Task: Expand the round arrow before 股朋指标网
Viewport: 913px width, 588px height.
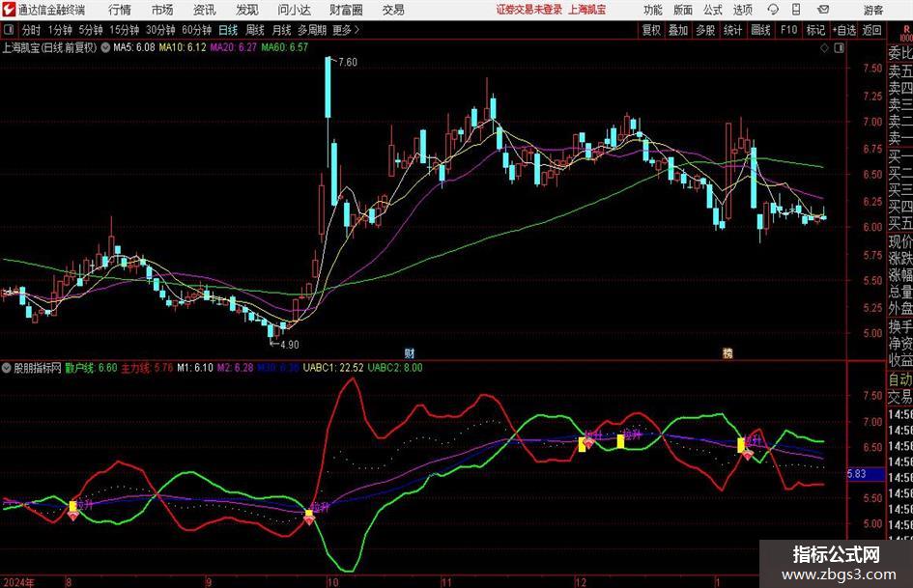Action: [x=7, y=368]
